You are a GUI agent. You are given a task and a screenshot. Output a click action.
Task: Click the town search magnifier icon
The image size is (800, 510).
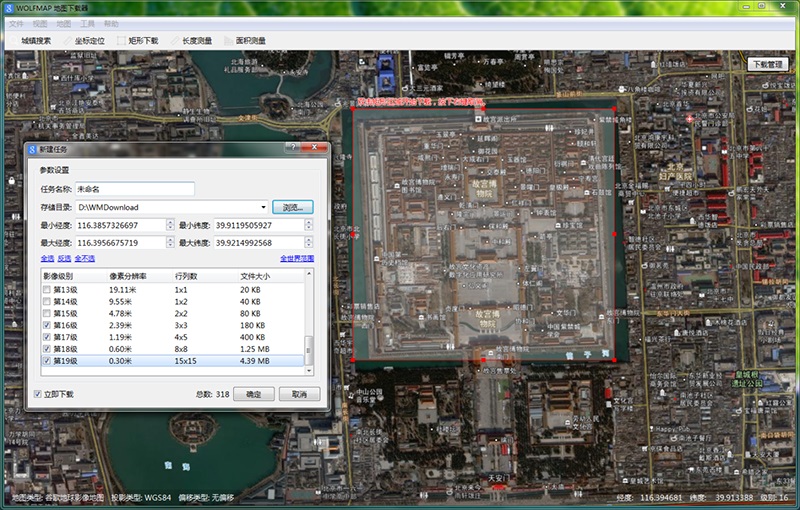coord(14,41)
